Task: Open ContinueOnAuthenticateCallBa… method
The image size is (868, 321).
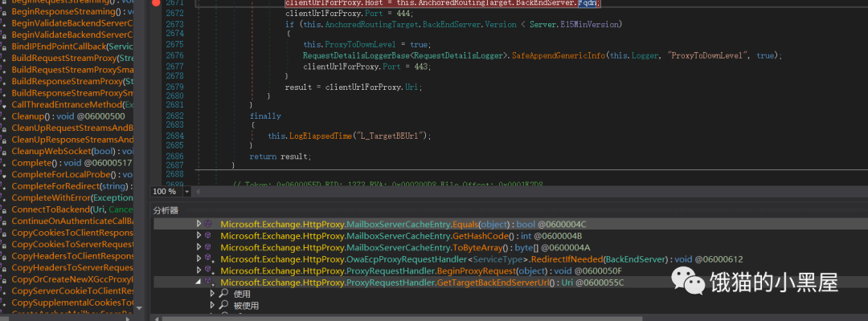Action: (72, 221)
